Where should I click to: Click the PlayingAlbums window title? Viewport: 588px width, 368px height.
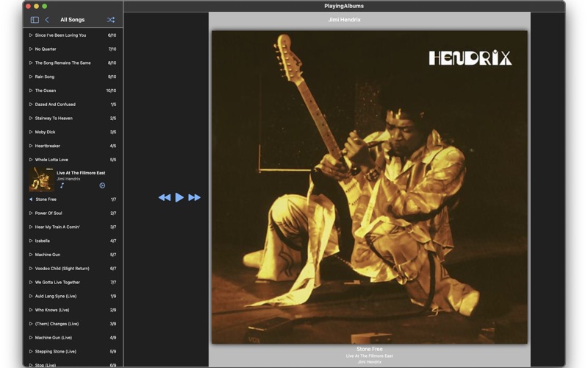344,6
